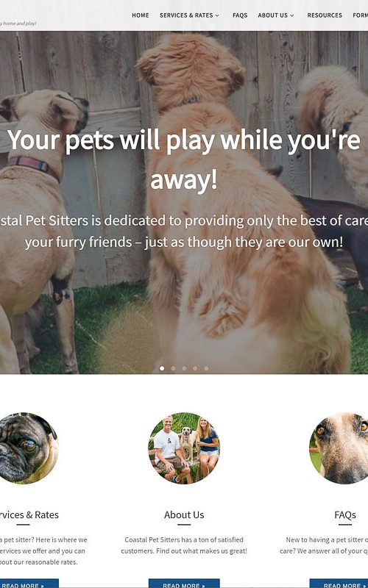This screenshot has width=368, height=588.
Task: Click Read More under FAQs section
Action: [x=339, y=584]
